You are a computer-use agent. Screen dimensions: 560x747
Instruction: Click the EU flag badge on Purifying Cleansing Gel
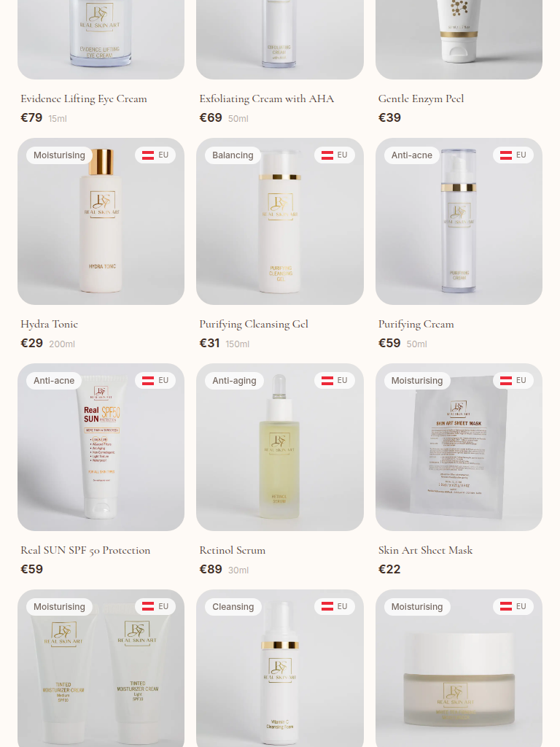tap(334, 155)
